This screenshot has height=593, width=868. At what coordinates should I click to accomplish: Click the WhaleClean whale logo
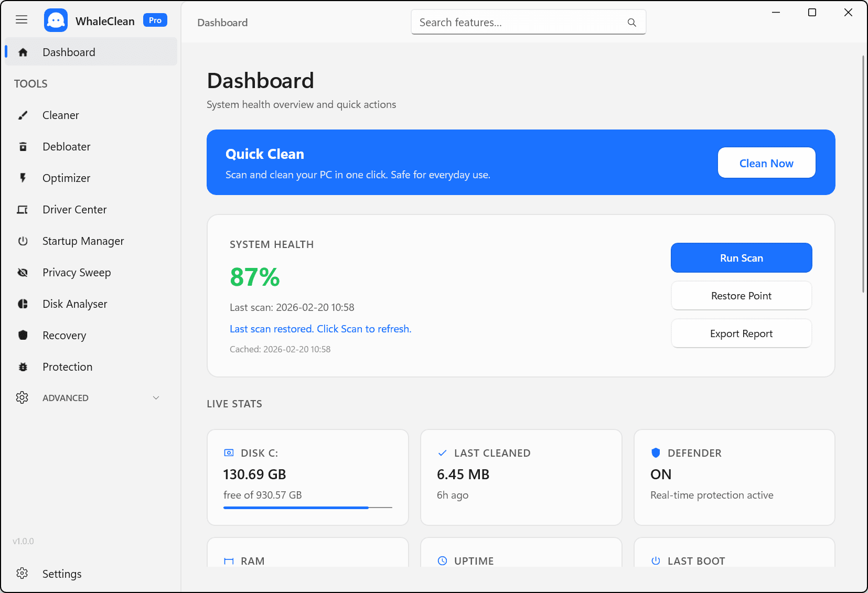pos(56,20)
